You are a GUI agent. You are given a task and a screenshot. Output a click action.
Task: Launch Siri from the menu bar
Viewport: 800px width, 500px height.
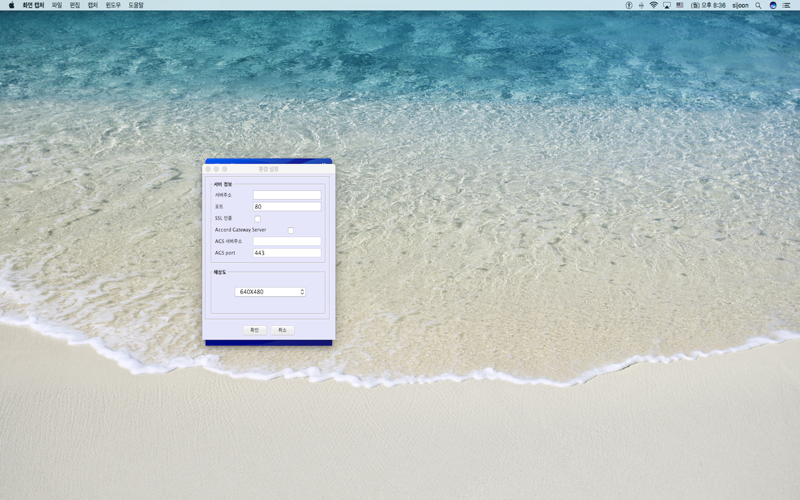tap(772, 5)
